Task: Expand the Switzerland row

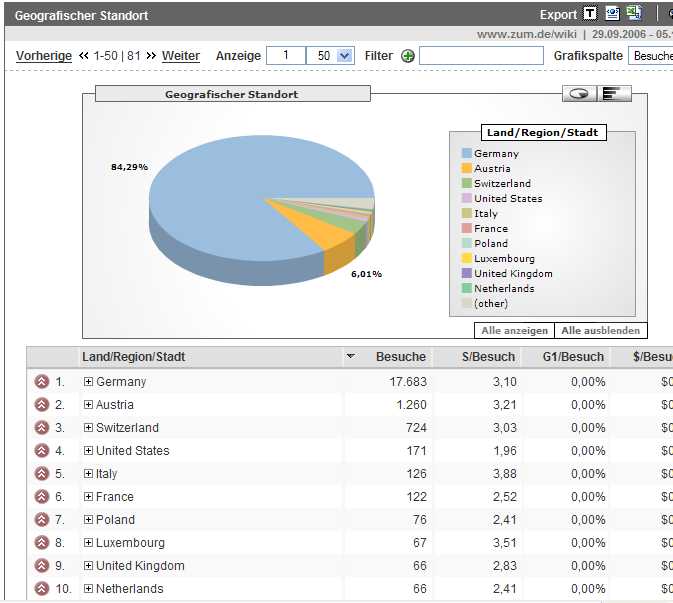Action: (x=88, y=428)
